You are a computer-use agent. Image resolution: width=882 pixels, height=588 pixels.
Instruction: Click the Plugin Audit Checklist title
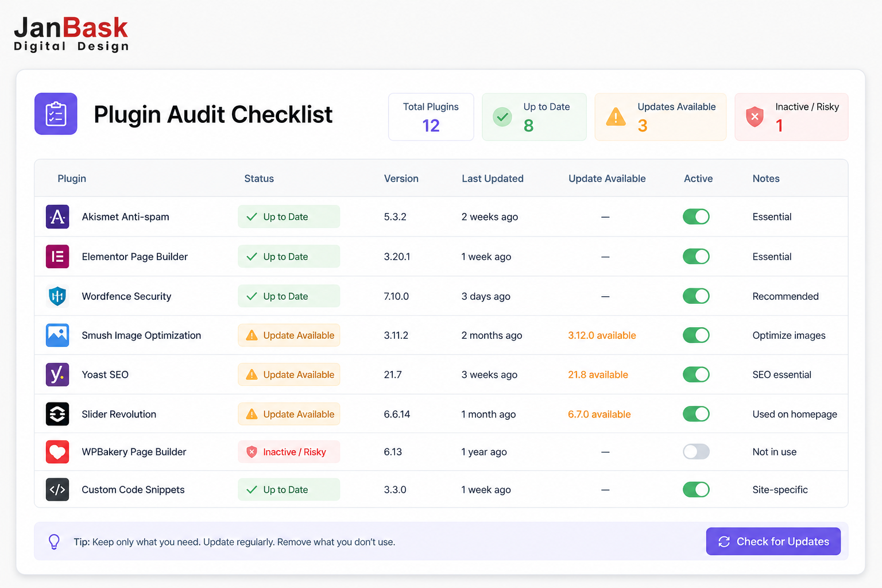coord(213,114)
